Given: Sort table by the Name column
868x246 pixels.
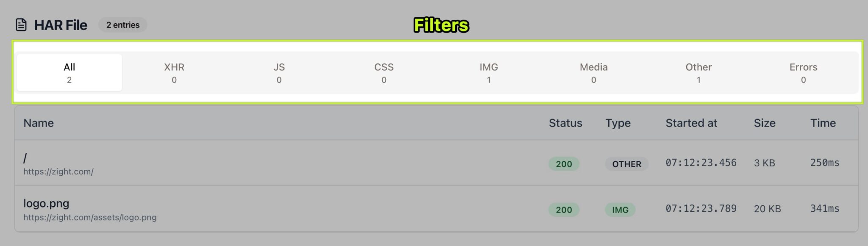Looking at the screenshot, I should tap(39, 123).
